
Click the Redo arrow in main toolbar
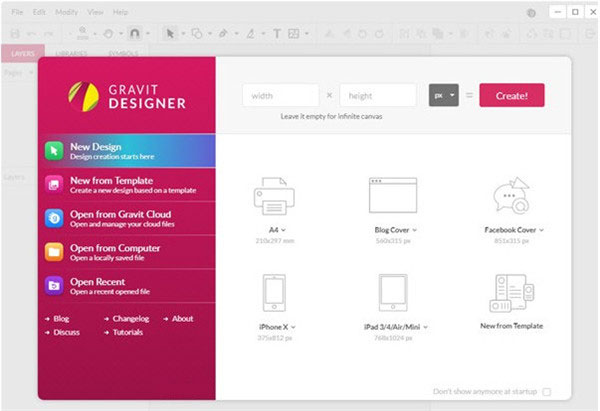click(48, 34)
